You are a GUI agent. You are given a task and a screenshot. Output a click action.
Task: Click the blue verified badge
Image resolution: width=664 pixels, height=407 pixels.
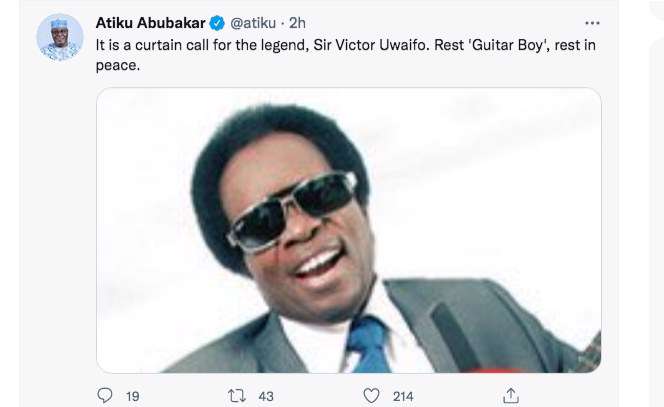[x=216, y=22]
